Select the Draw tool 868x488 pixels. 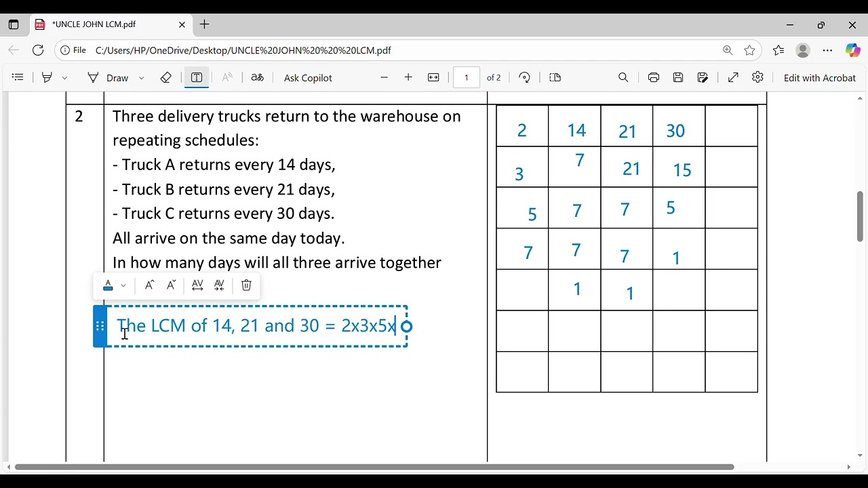pyautogui.click(x=107, y=78)
